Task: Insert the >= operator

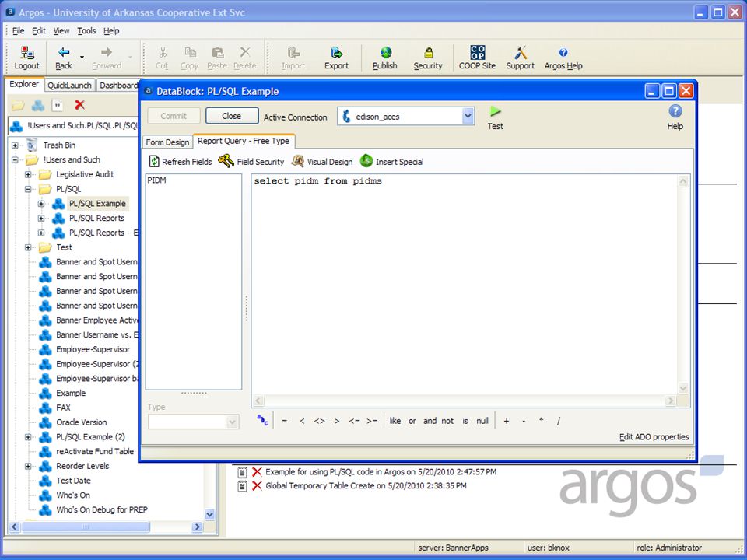Action: coord(372,421)
